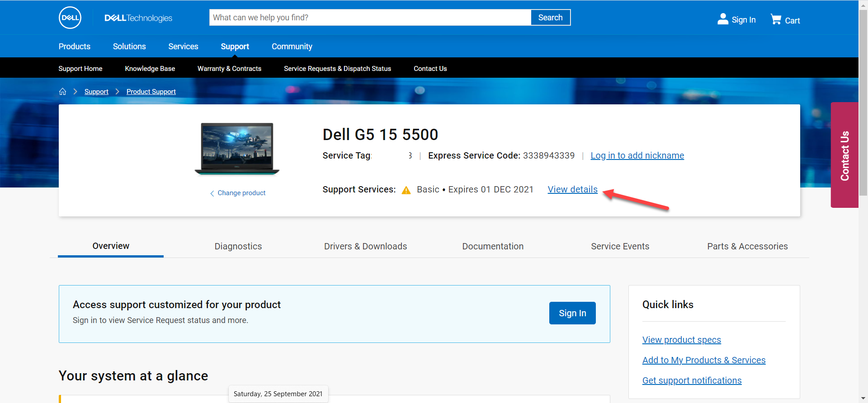
Task: Open the Contact Us side tab
Action: pos(844,155)
